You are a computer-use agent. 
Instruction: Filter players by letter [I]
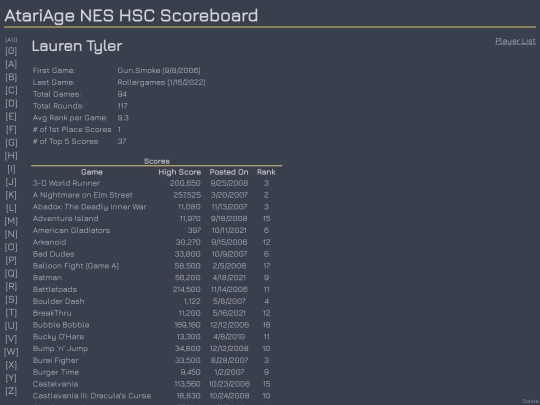coord(11,169)
